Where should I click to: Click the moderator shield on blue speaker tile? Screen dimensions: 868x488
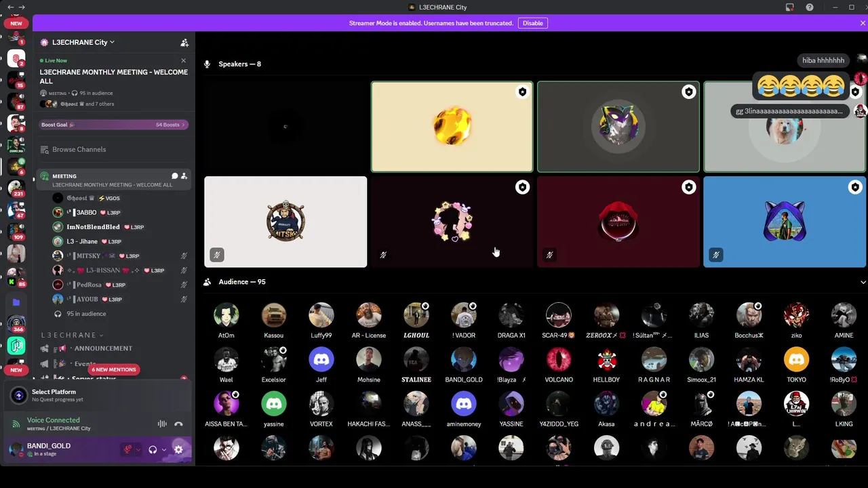(x=855, y=187)
